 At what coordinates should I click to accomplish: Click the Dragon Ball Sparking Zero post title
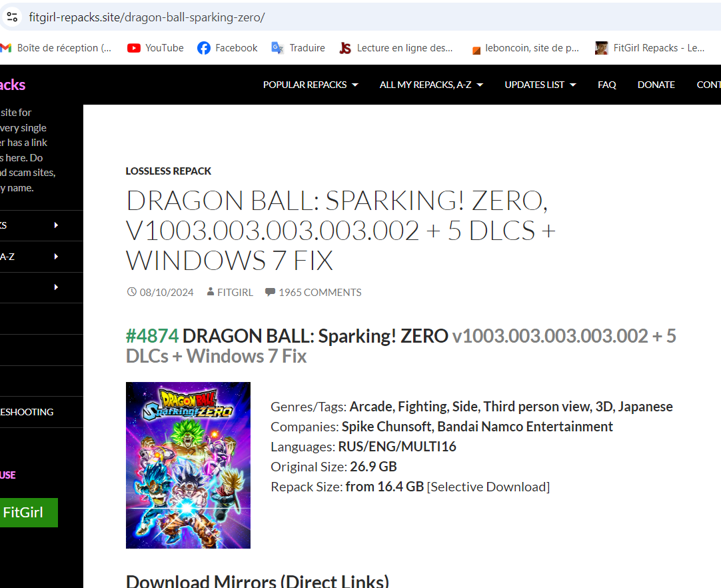click(341, 231)
